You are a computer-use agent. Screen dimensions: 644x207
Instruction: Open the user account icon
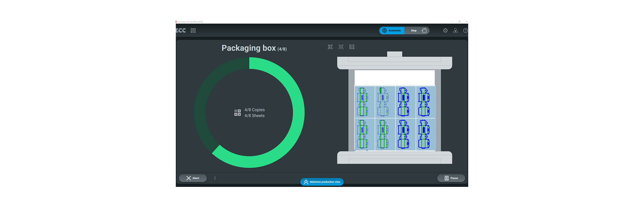tap(455, 30)
